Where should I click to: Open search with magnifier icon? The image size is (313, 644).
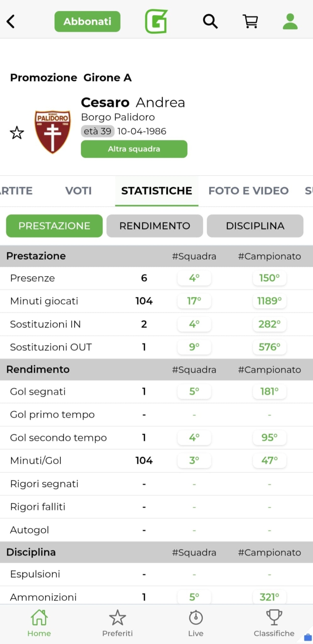coord(210,21)
